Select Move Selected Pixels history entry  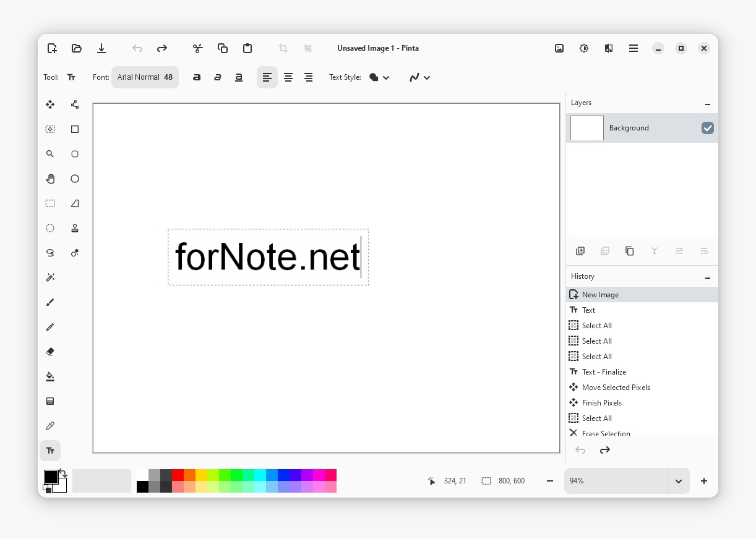pos(642,388)
